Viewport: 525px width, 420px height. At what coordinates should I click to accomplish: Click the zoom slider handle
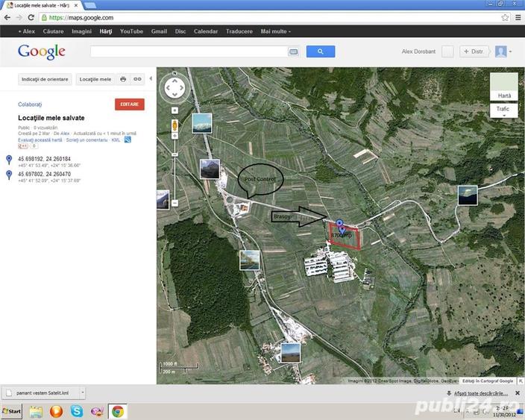pos(175,154)
